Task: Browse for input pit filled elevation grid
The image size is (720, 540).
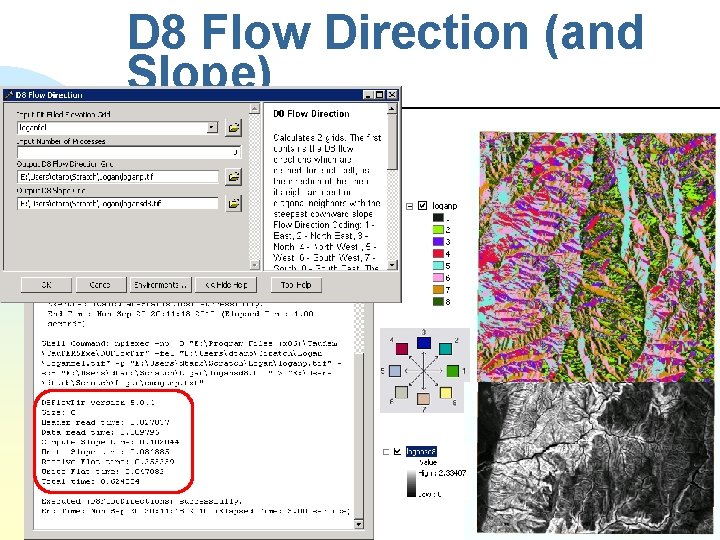Action: [233, 128]
